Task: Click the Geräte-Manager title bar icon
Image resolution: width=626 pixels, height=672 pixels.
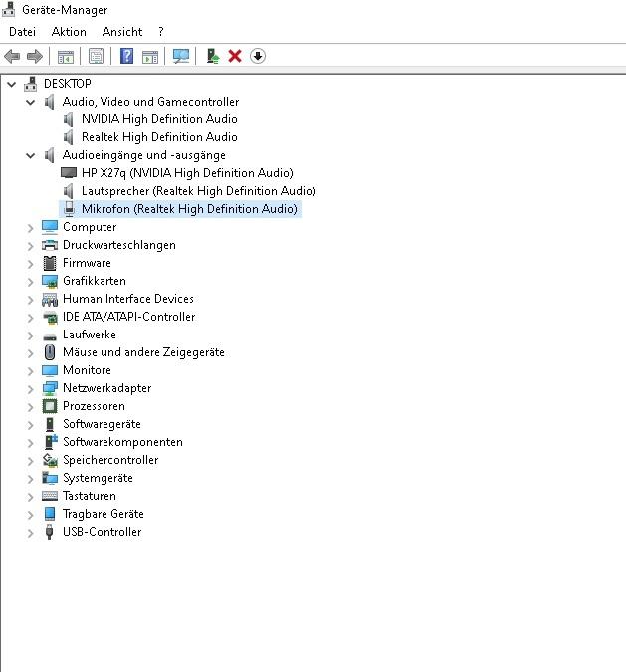Action: coord(9,9)
